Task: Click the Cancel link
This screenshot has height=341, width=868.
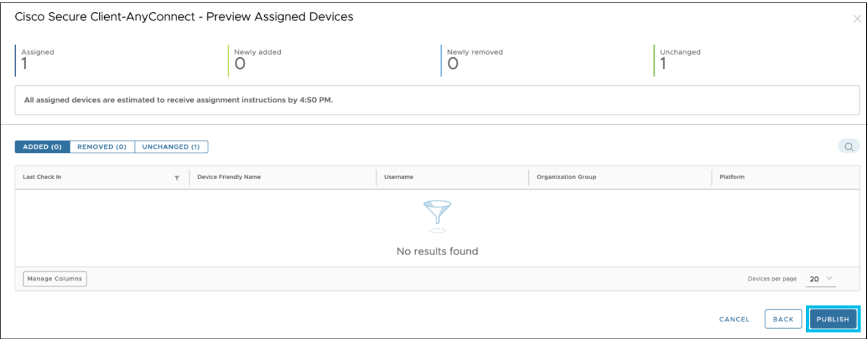Action: tap(734, 319)
